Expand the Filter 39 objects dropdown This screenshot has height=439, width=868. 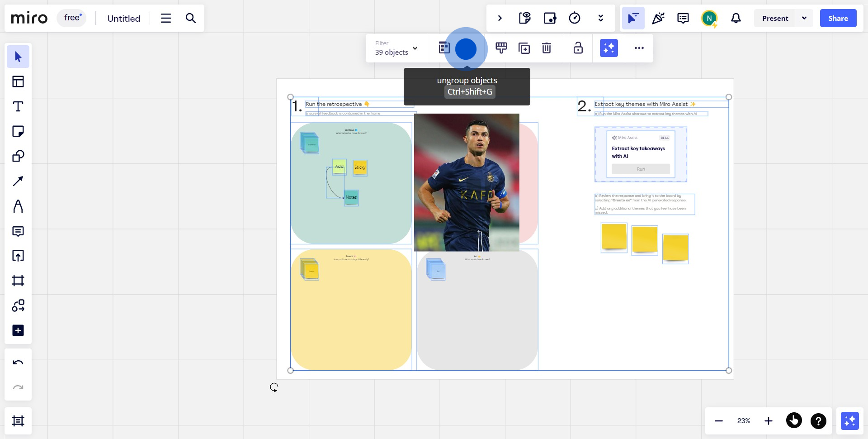pyautogui.click(x=396, y=48)
